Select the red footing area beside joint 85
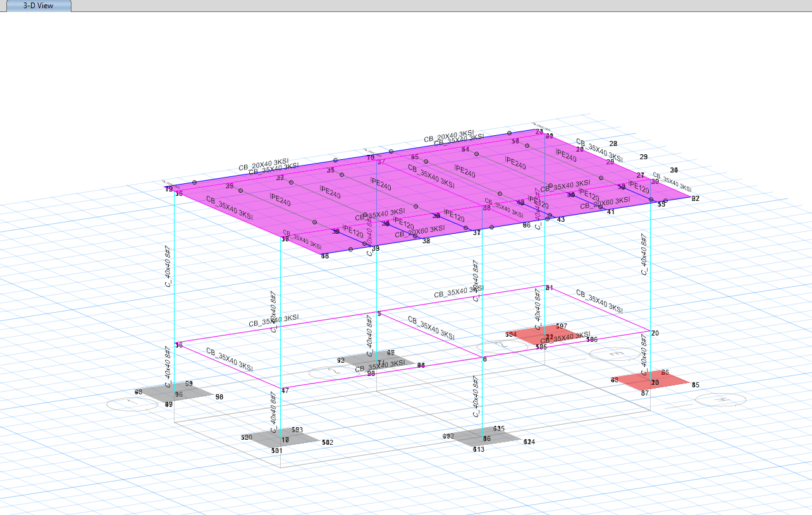The height and width of the screenshot is (515, 812). 651,379
